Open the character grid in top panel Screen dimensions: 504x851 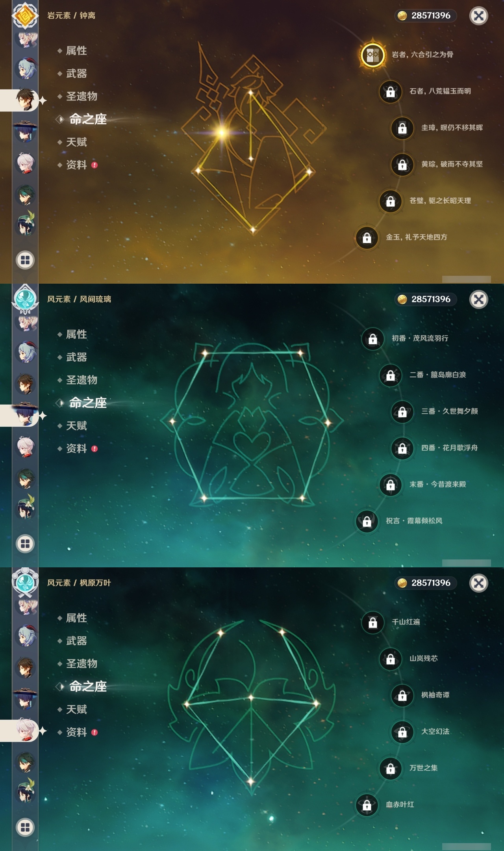[x=25, y=260]
